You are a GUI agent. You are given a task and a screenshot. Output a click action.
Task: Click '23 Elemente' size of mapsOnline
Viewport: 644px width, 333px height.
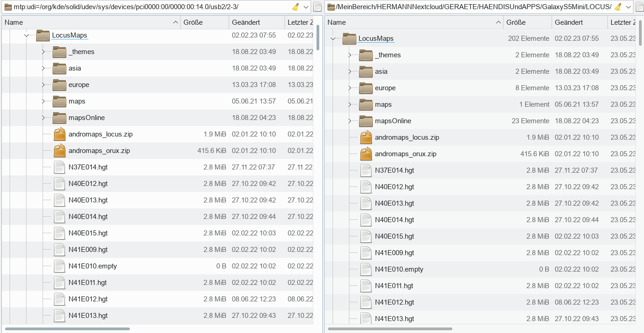[x=531, y=121]
